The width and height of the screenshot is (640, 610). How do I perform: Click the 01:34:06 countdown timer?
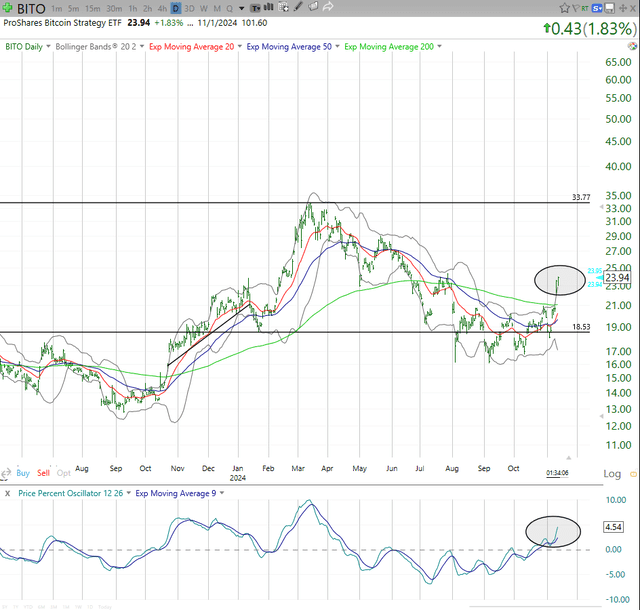click(557, 473)
